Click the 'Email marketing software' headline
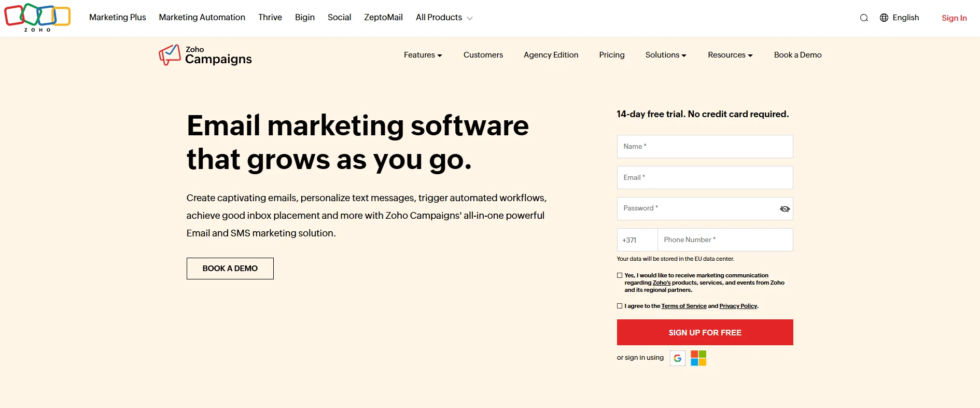This screenshot has height=408, width=980. click(x=358, y=126)
